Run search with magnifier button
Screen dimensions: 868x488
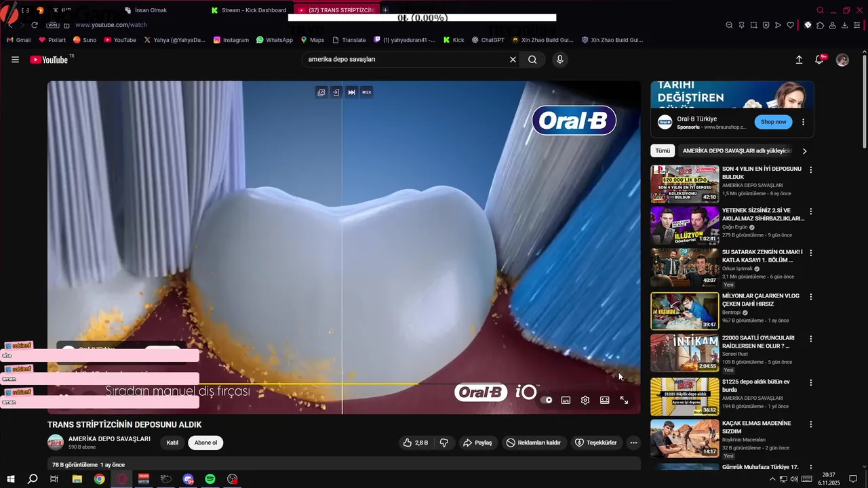533,60
